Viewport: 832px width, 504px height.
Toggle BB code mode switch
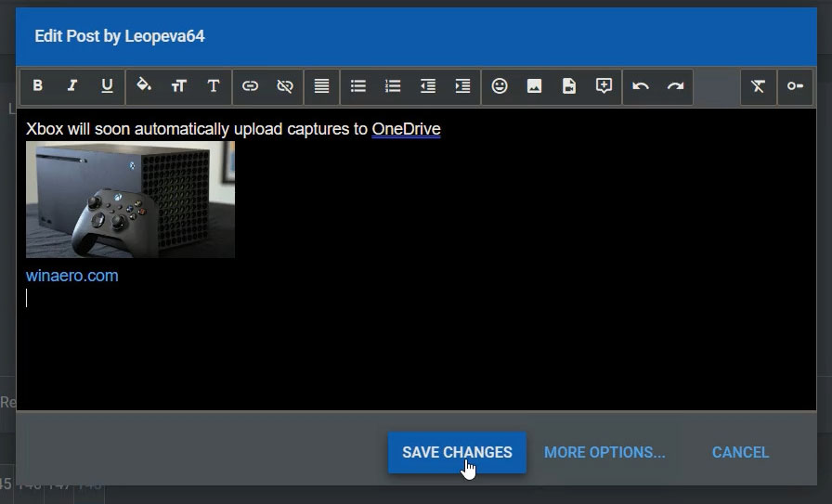pos(795,86)
